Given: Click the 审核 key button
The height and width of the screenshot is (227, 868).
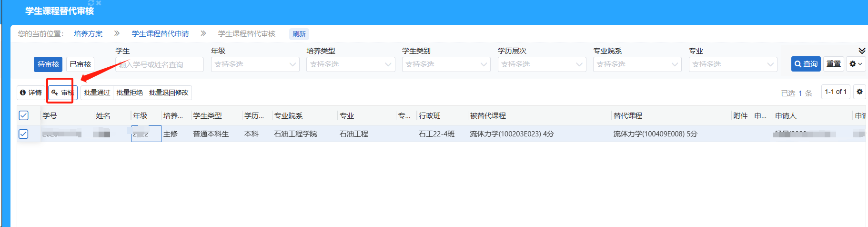Looking at the screenshot, I should click(62, 93).
